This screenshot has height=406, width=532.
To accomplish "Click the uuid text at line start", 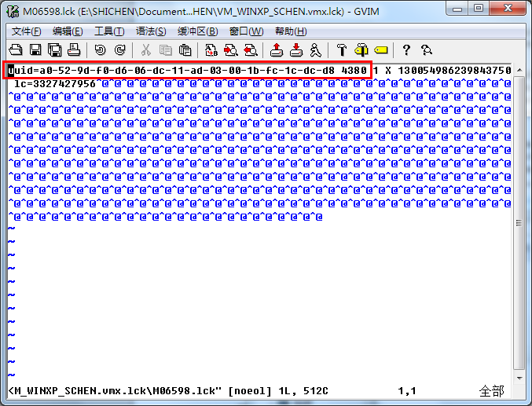I will pyautogui.click(x=20, y=70).
